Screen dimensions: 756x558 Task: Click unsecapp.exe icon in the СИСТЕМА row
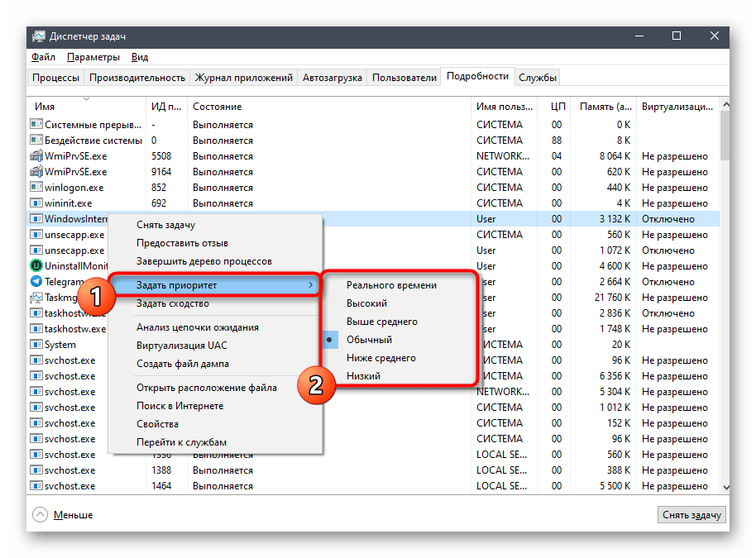click(x=36, y=234)
